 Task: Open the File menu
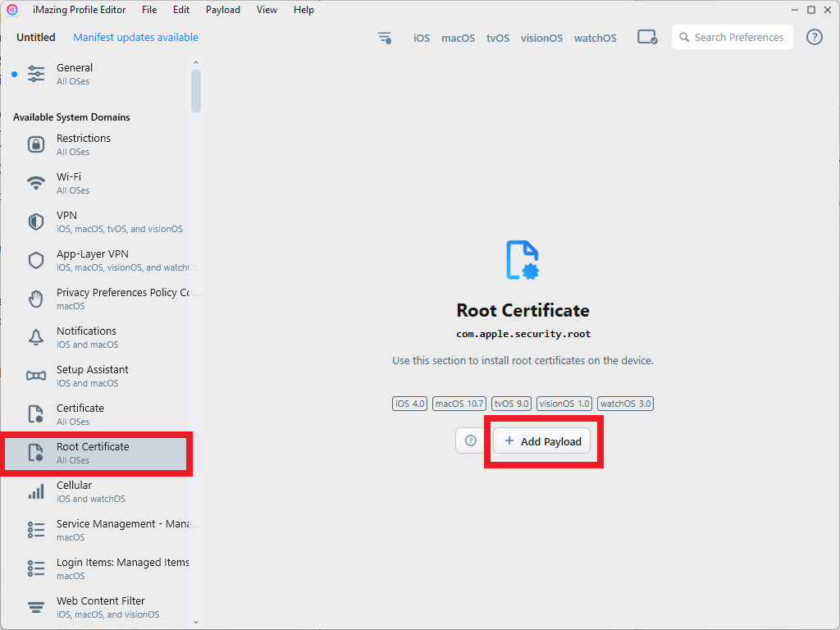[149, 10]
